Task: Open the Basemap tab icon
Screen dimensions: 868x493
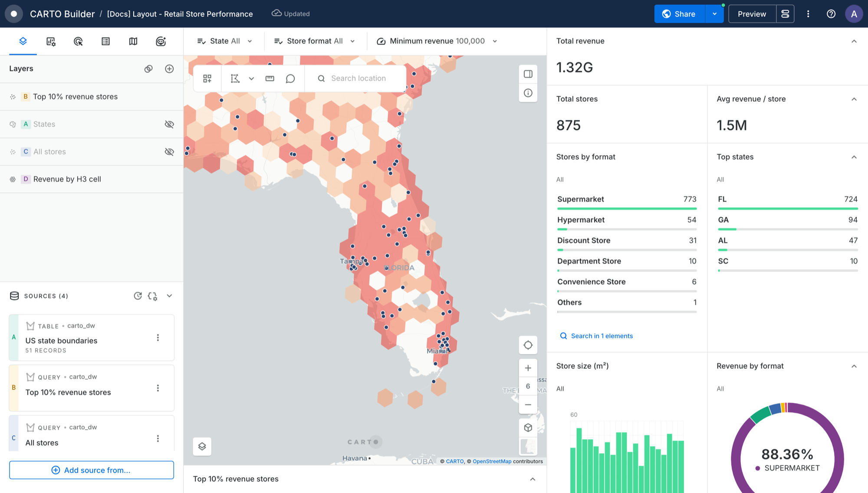Action: (x=133, y=41)
